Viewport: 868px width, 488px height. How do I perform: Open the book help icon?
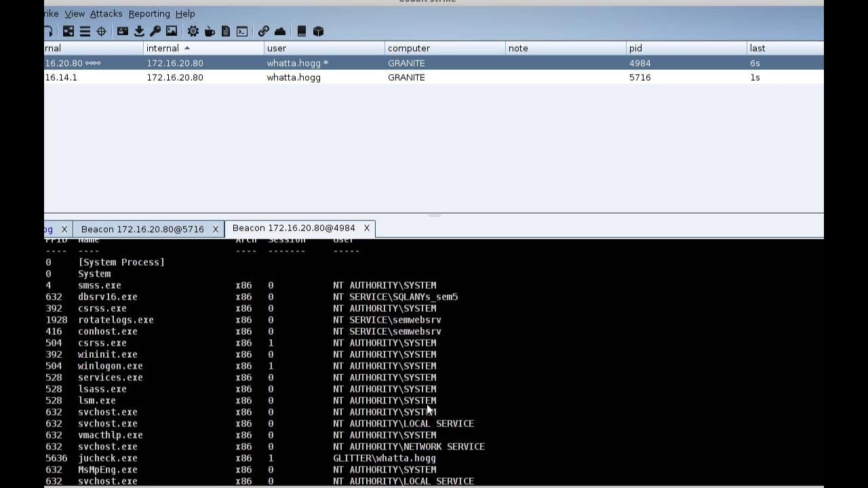pyautogui.click(x=302, y=31)
